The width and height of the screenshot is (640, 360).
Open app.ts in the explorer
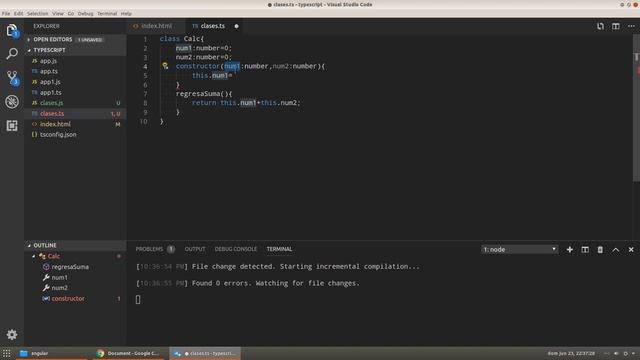pyautogui.click(x=75, y=71)
